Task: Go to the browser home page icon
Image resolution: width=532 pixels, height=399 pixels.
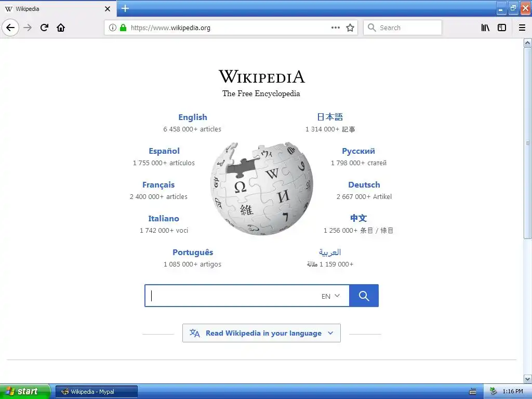Action: [61, 28]
